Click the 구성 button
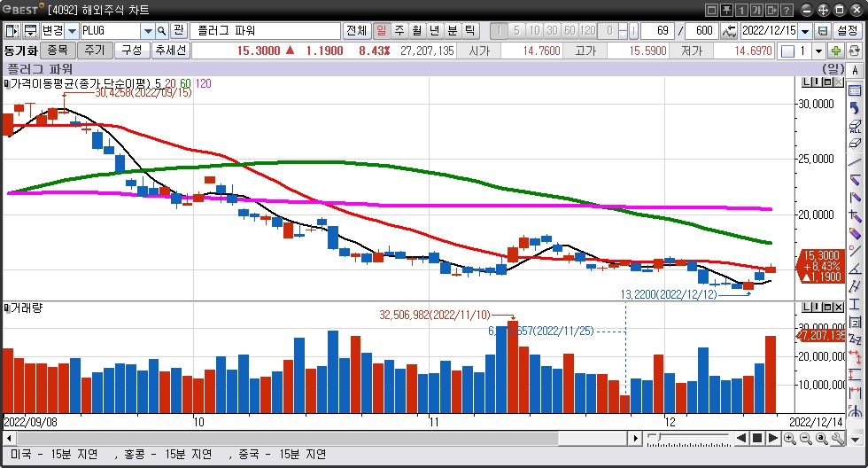868x468 pixels. pos(132,51)
